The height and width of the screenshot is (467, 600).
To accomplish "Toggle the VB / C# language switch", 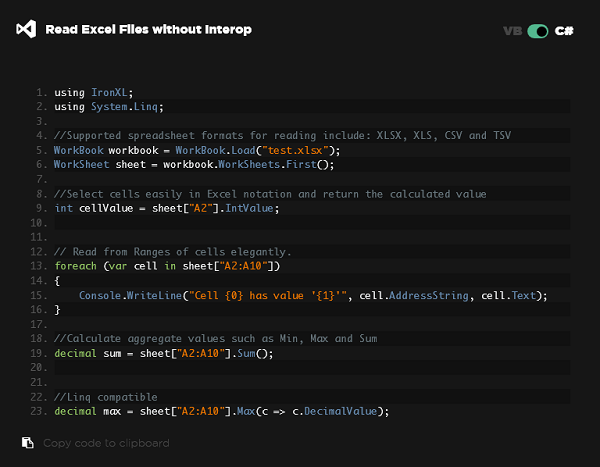I will (539, 31).
